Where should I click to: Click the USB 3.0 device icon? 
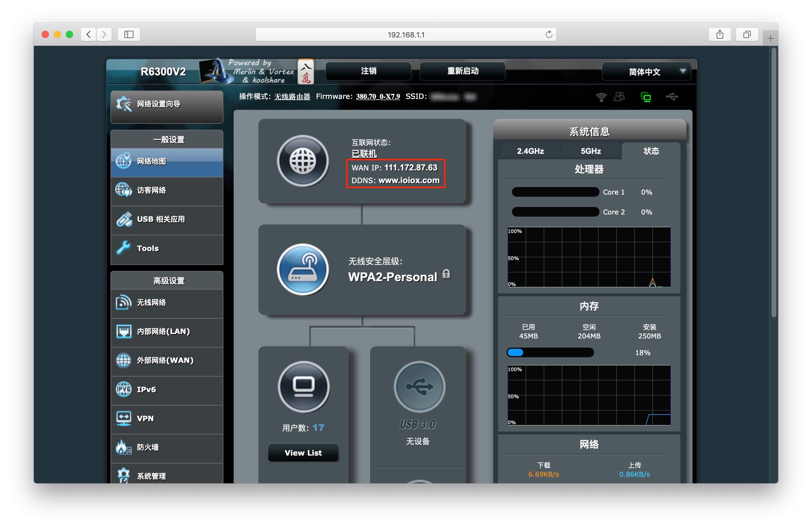419,386
